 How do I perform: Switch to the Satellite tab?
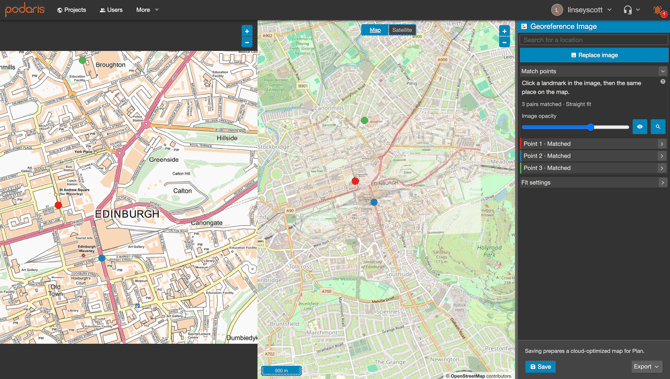coord(402,30)
